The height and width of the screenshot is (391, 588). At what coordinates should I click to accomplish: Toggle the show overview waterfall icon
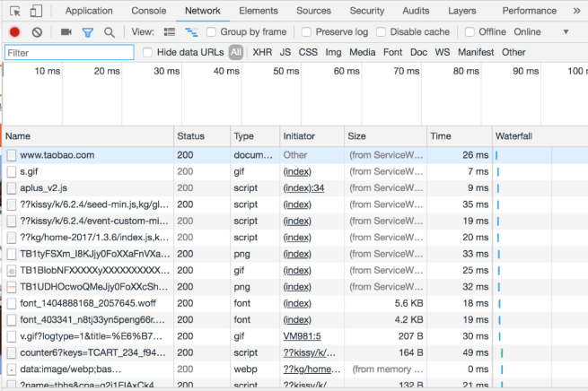(x=191, y=32)
